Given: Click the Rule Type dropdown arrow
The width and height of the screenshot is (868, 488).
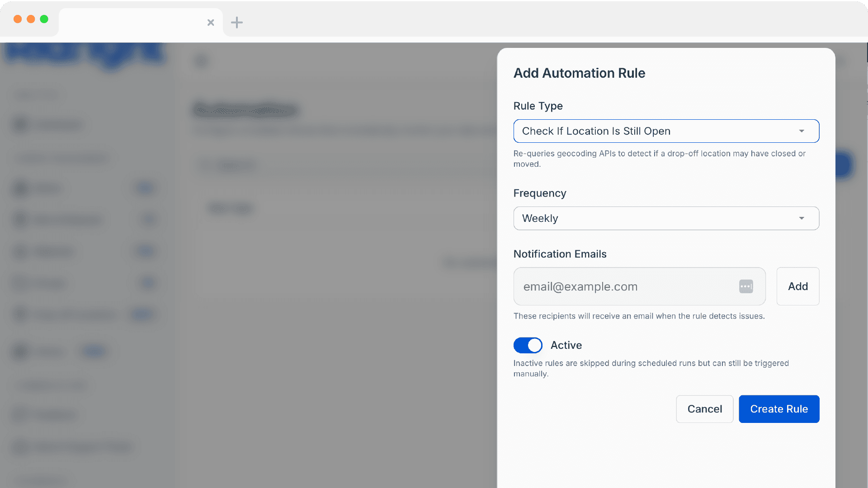Looking at the screenshot, I should 802,131.
